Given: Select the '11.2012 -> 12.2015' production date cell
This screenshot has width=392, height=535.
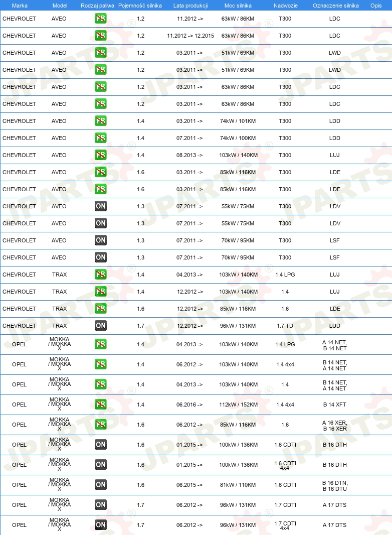Looking at the screenshot, I should pos(190,36).
